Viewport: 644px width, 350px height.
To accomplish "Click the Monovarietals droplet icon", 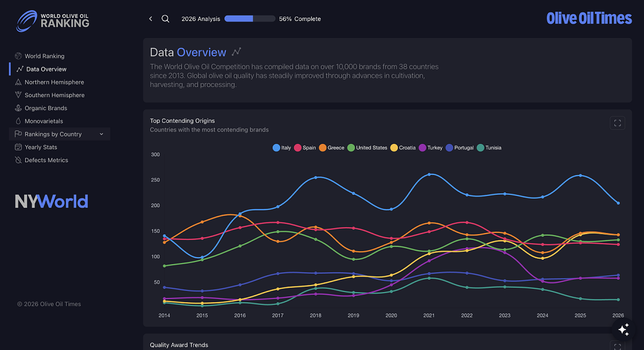I will coord(18,121).
